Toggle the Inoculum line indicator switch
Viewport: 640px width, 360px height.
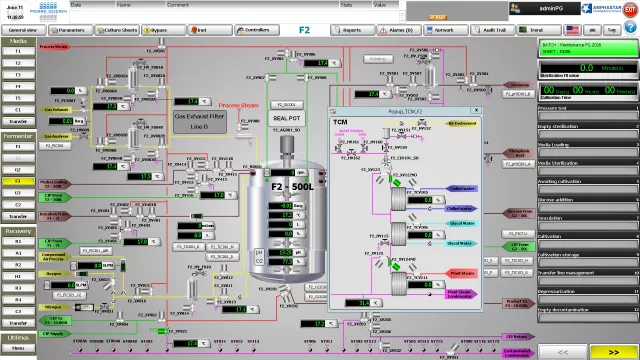click(196, 216)
